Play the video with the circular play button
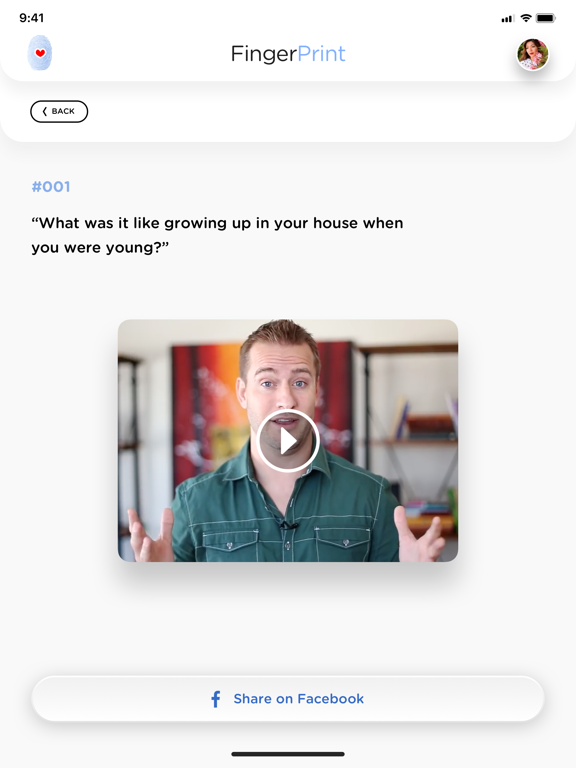This screenshot has width=576, height=768. (288, 441)
